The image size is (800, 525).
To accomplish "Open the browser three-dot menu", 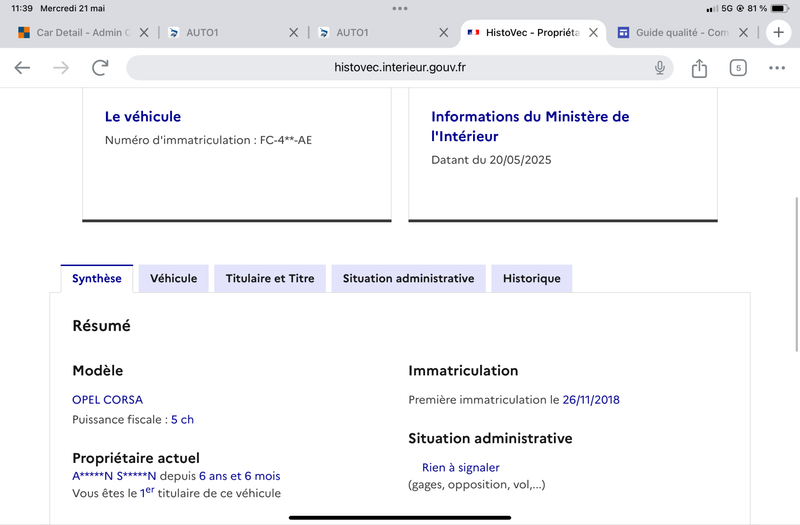I will point(777,68).
